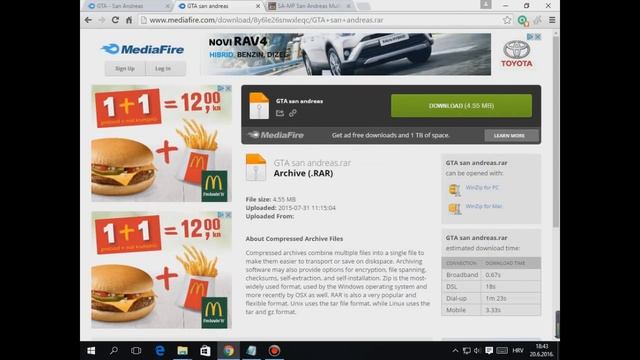Launch Microsoft Edge from the taskbar
This screenshot has height=360, width=640.
click(x=160, y=351)
